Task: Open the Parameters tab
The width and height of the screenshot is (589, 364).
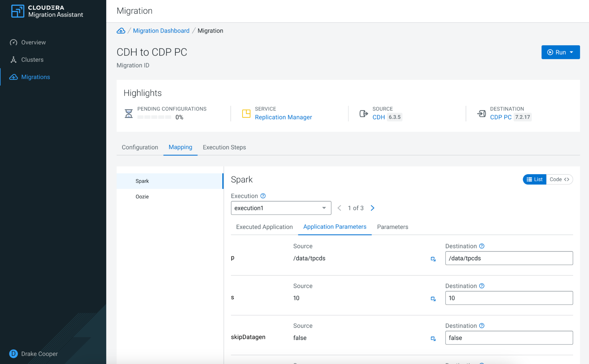Action: click(x=393, y=227)
